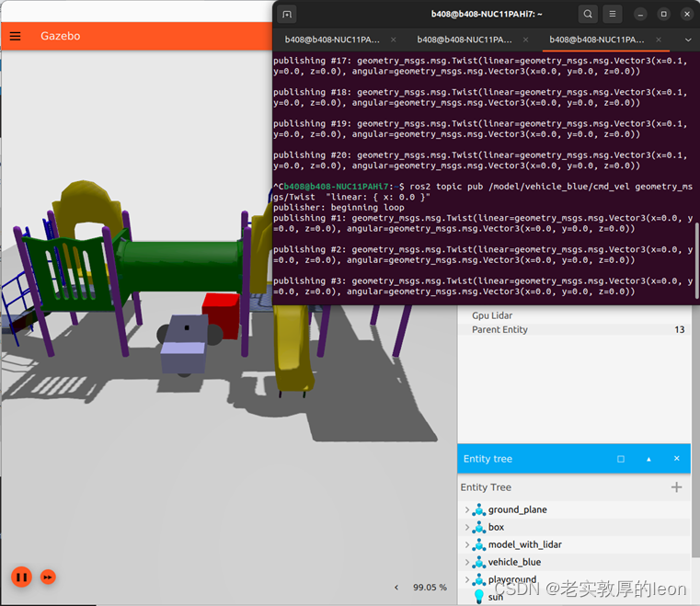The image size is (700, 606).
Task: Select the third terminal tab
Action: click(596, 40)
